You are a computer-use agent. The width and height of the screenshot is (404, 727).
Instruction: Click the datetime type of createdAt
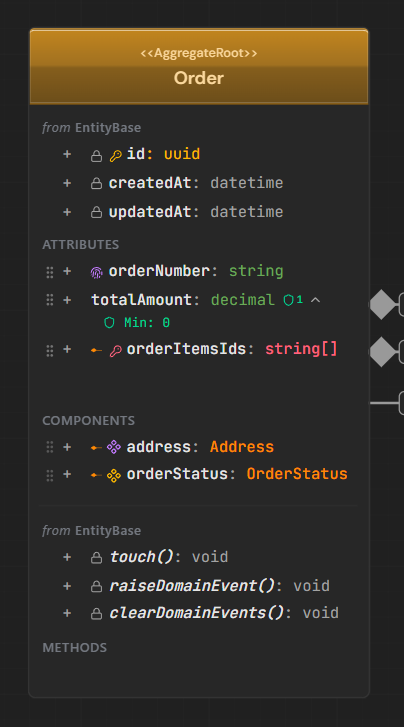point(247,183)
